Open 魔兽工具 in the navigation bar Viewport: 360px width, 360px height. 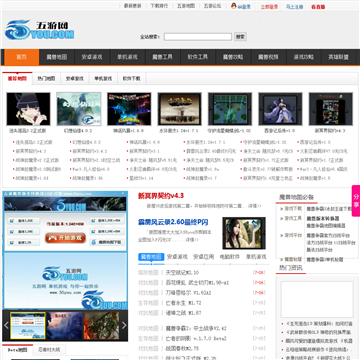point(162,57)
